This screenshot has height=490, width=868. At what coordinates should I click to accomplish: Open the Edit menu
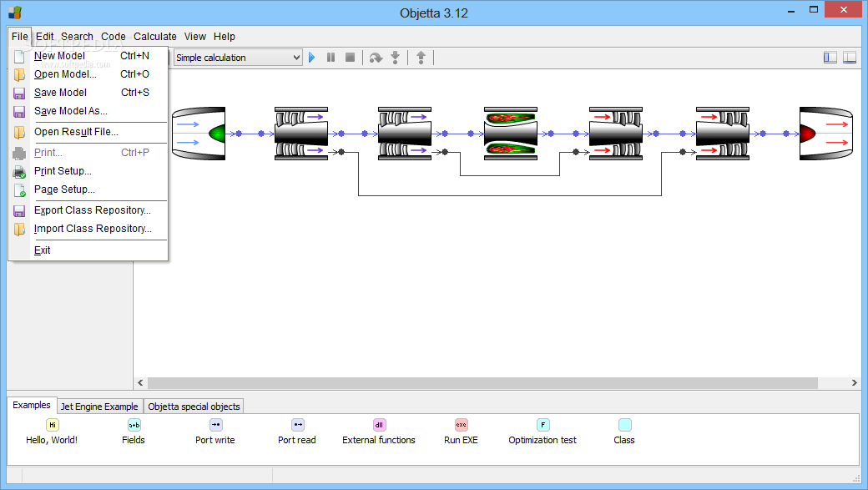pos(45,37)
